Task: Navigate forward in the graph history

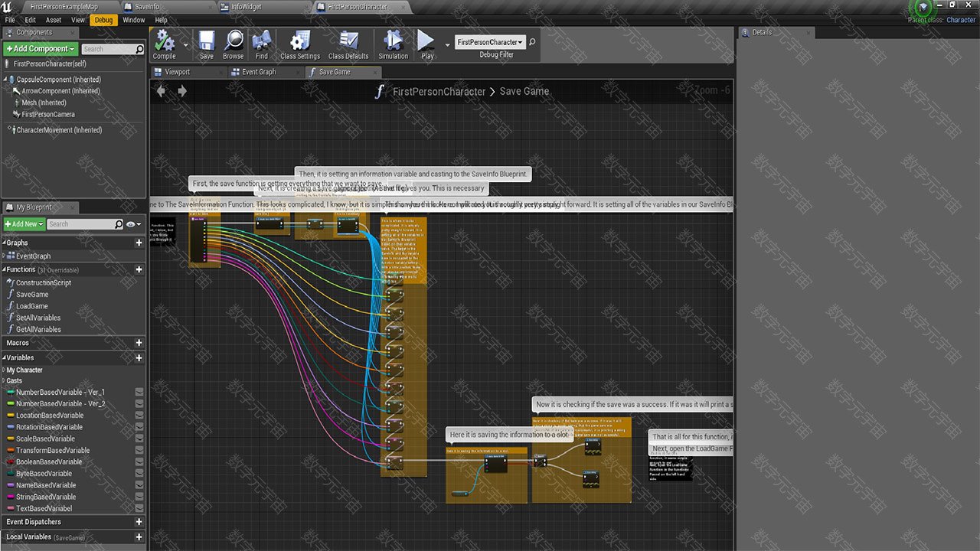Action: (x=182, y=91)
